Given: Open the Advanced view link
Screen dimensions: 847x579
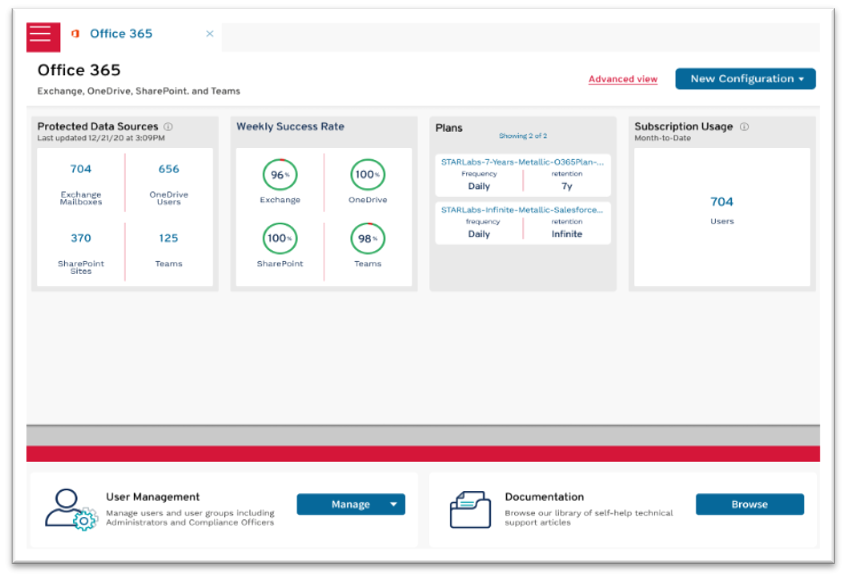Looking at the screenshot, I should pos(623,79).
